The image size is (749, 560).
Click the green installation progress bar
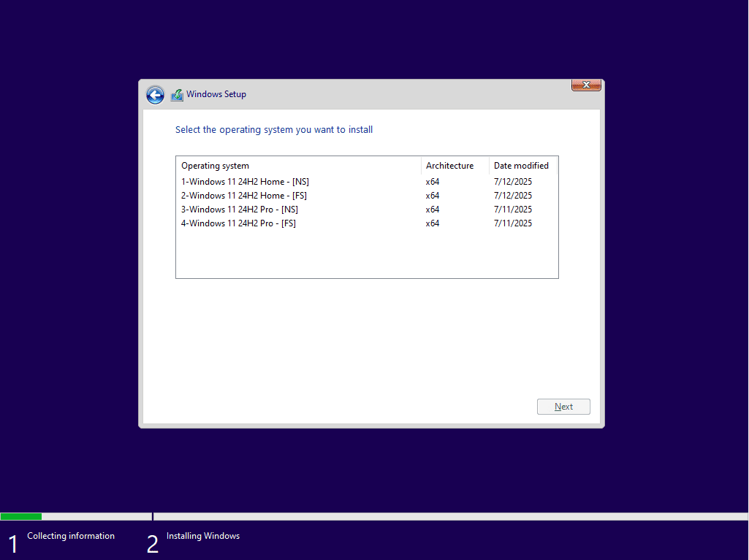point(21,516)
